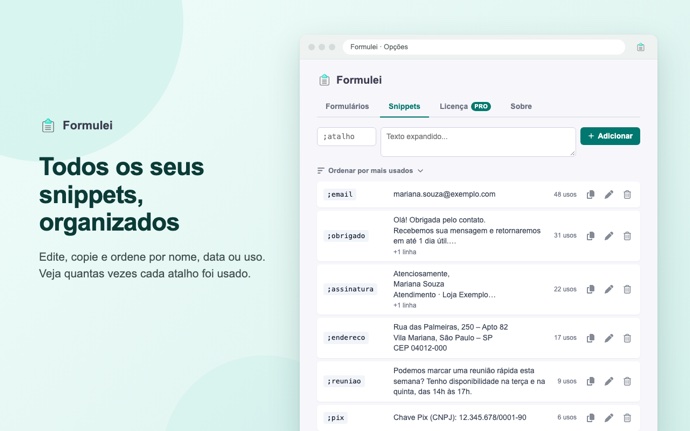The height and width of the screenshot is (431, 690).
Task: Edit the ;endereco snippet
Action: [x=609, y=338]
